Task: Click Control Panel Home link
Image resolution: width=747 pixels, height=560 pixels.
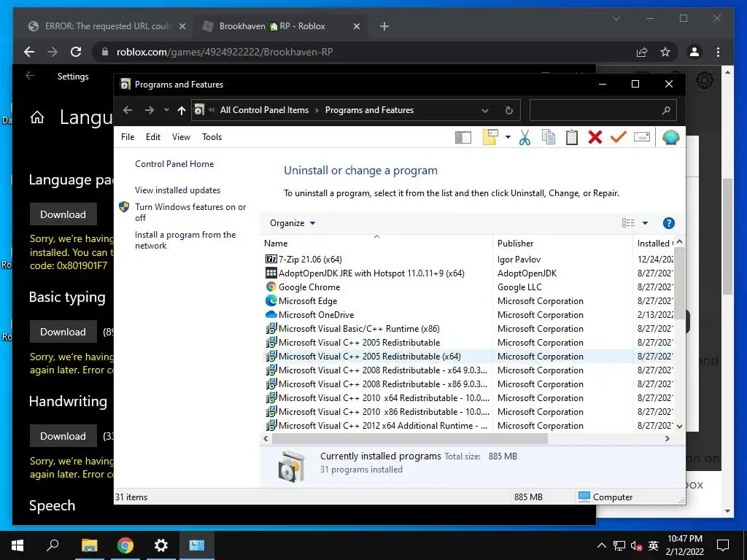Action: coord(174,164)
